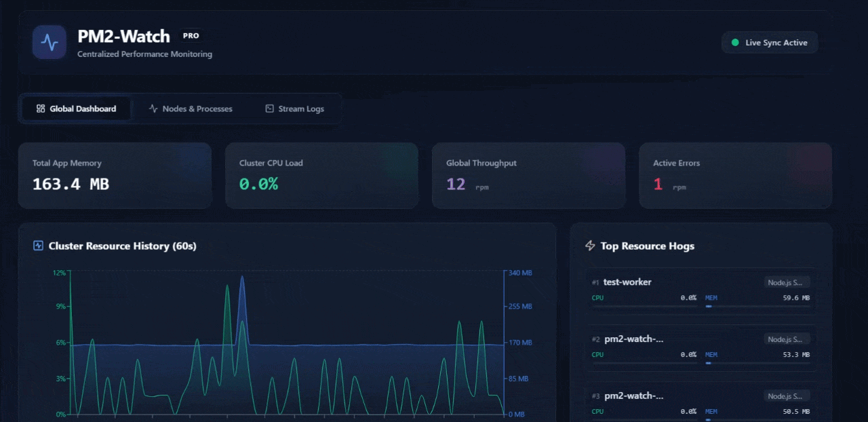Open the Global Dashboard tab
Viewport: 868px width, 422px height.
(x=77, y=109)
